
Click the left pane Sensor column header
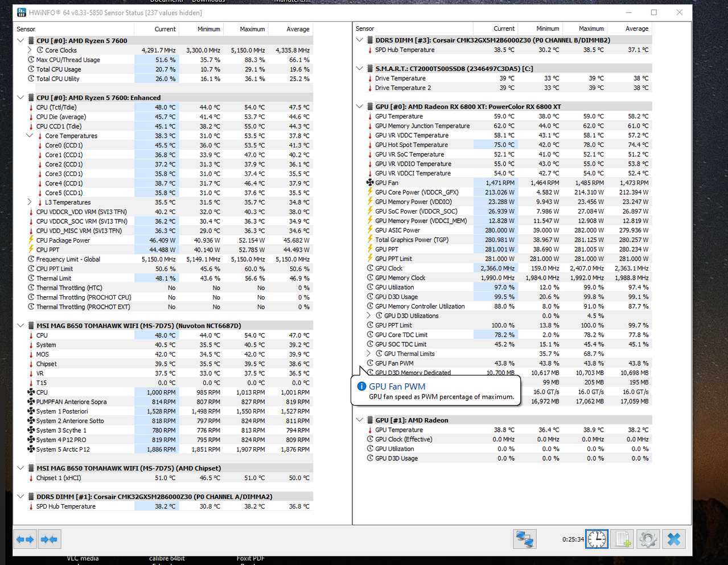pyautogui.click(x=74, y=29)
